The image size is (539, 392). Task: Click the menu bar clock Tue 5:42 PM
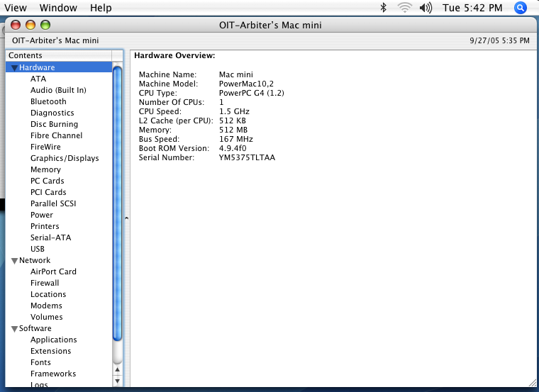(x=472, y=8)
